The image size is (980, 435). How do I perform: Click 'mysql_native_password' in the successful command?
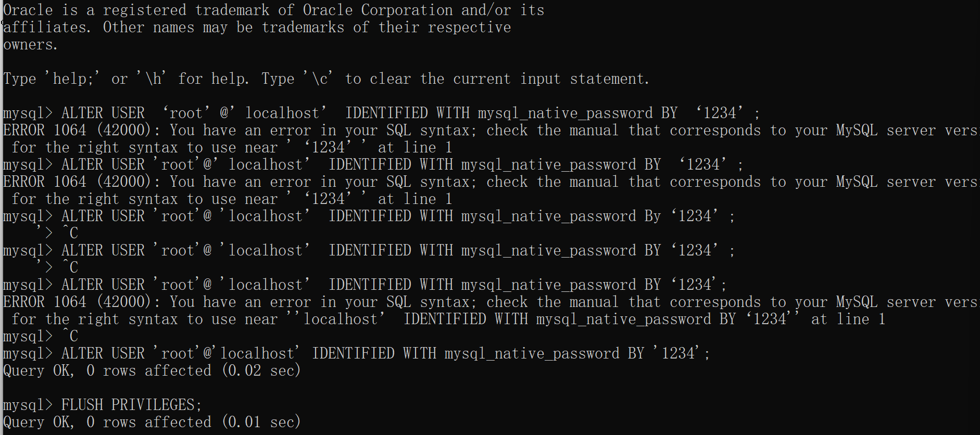coord(532,353)
